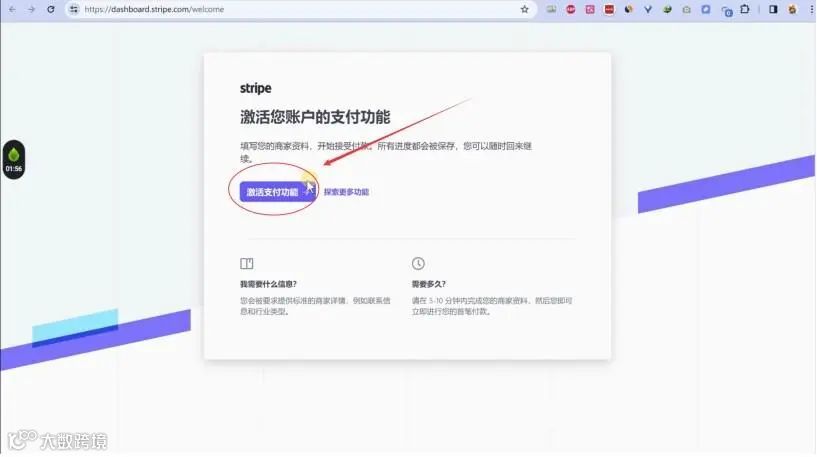
Task: Click the 需要多久? heading
Action: 428,284
